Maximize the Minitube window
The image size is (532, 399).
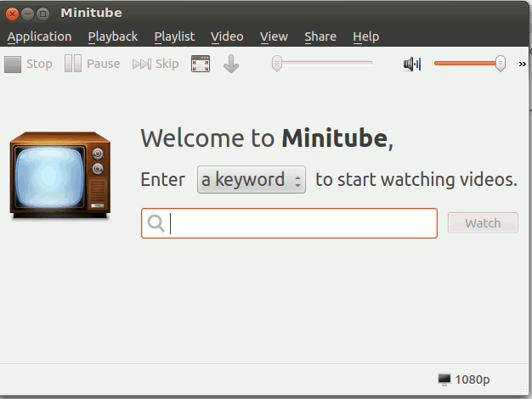(x=42, y=14)
